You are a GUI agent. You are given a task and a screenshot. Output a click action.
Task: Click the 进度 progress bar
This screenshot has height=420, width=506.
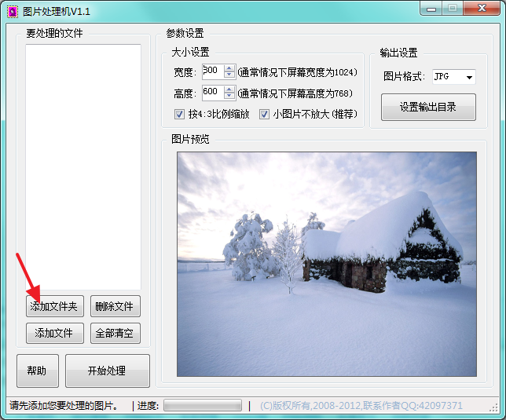coord(203,406)
